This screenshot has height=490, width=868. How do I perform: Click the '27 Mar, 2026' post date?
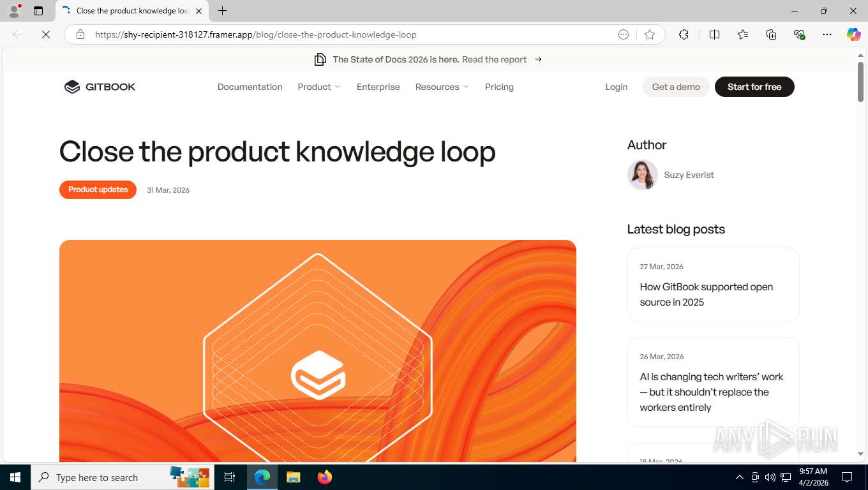(661, 267)
